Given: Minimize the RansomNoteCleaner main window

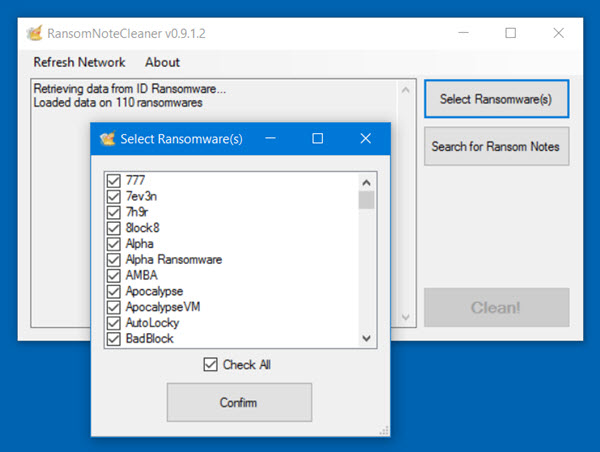Looking at the screenshot, I should point(463,33).
